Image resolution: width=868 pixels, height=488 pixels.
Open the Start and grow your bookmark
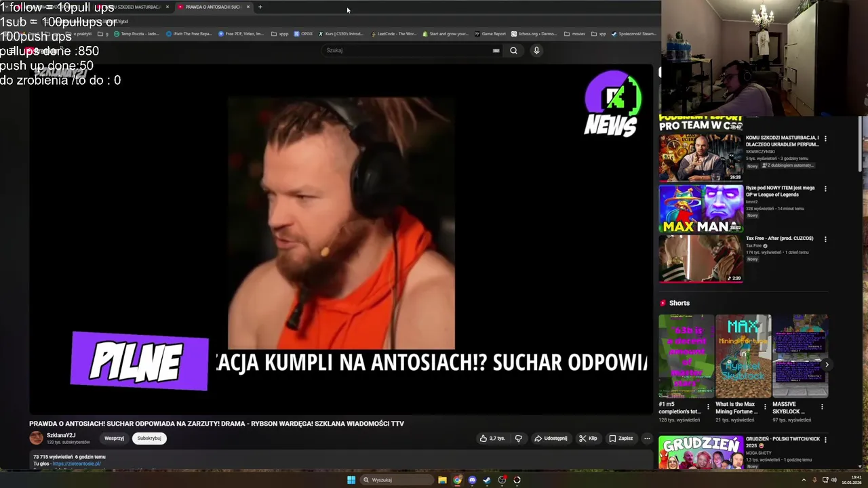(x=446, y=33)
